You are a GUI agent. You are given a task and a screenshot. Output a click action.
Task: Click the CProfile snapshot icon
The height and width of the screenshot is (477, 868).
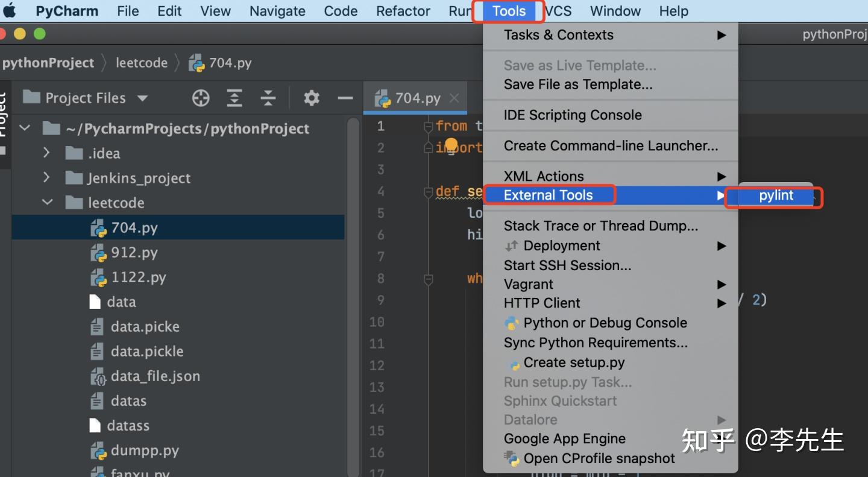512,458
